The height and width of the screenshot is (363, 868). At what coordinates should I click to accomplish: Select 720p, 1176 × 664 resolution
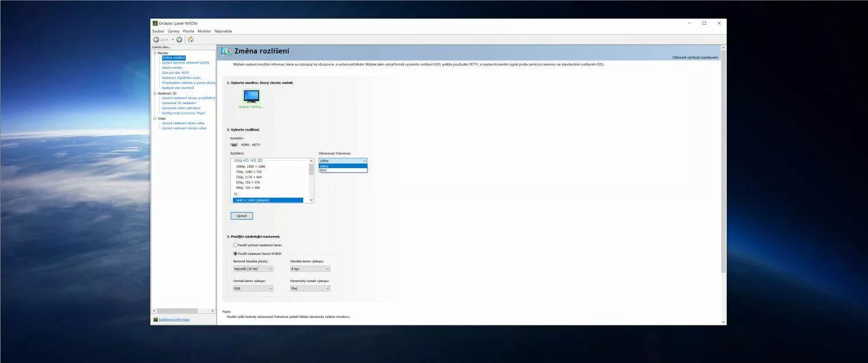point(249,177)
